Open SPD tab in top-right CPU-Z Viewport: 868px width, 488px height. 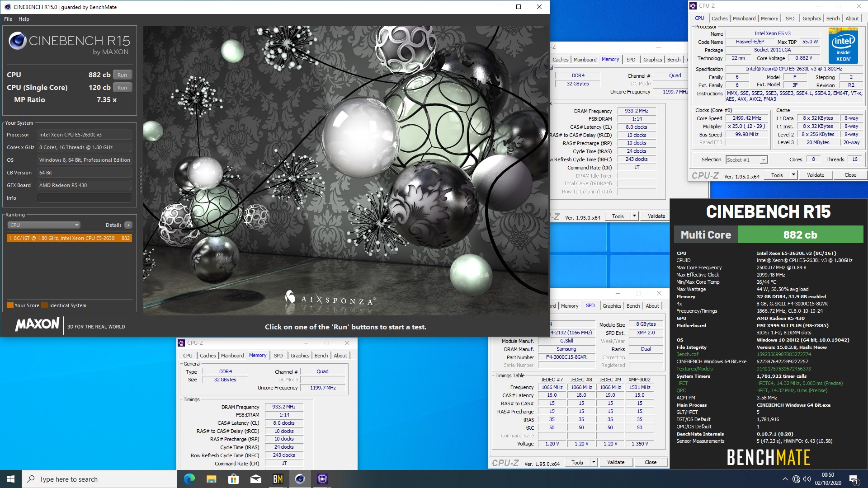click(790, 19)
